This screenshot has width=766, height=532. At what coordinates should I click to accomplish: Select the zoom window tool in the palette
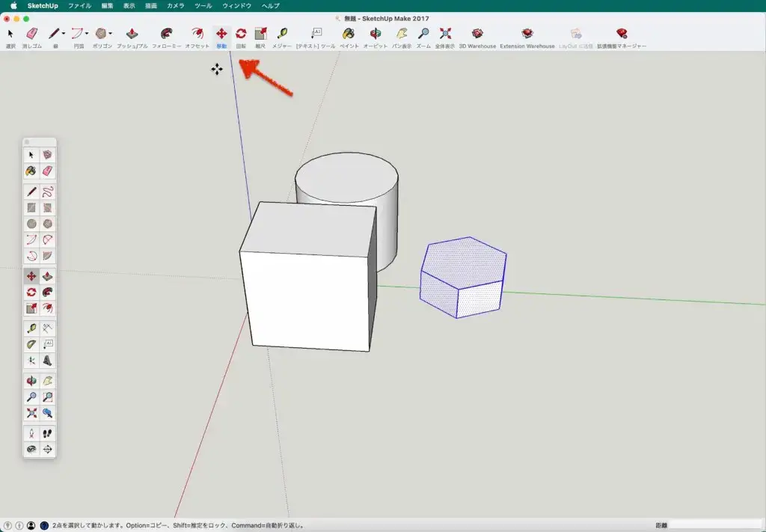(47, 397)
